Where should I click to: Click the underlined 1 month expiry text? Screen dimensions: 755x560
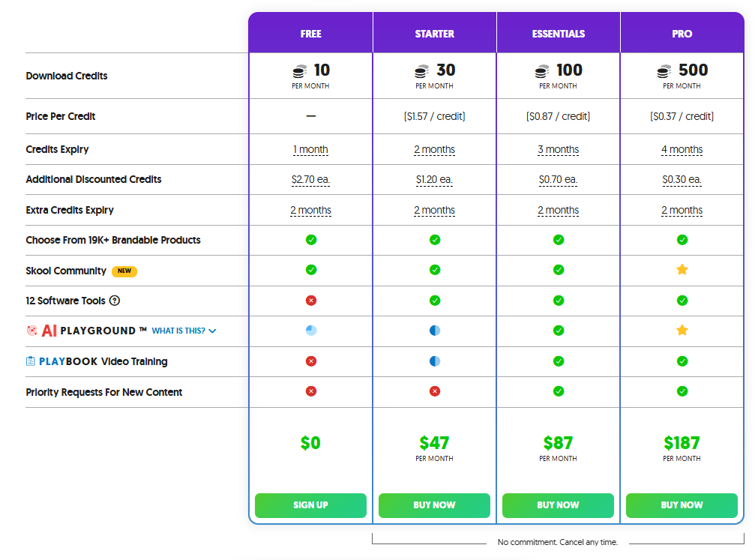click(x=310, y=149)
